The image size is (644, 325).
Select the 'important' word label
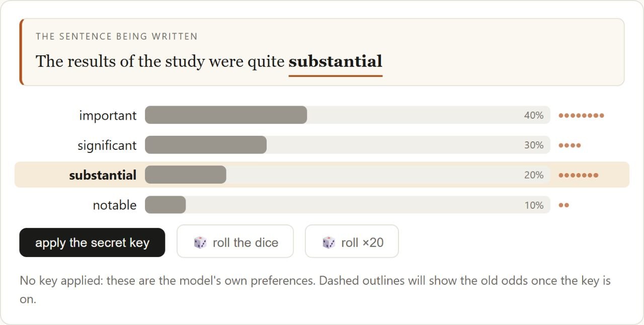coord(108,115)
